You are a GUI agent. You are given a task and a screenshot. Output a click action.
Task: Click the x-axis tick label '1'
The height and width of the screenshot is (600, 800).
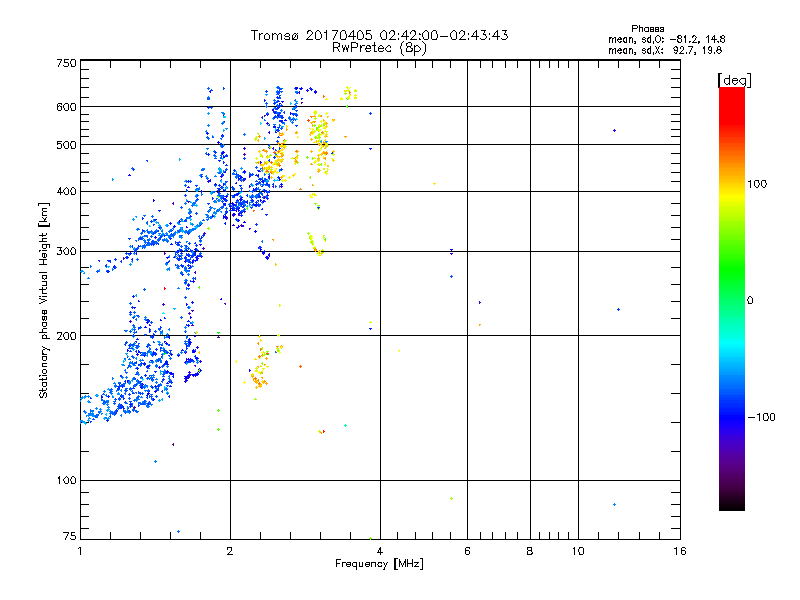80,551
